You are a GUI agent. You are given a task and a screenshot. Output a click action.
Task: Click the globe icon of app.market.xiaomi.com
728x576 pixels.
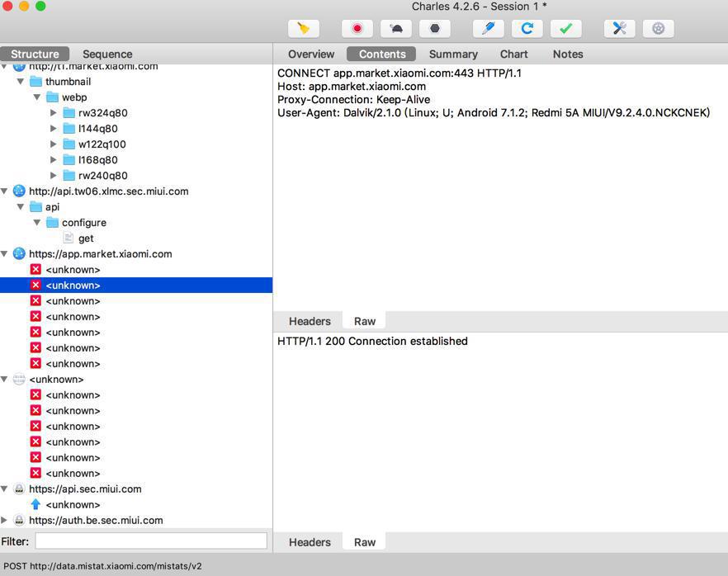19,254
